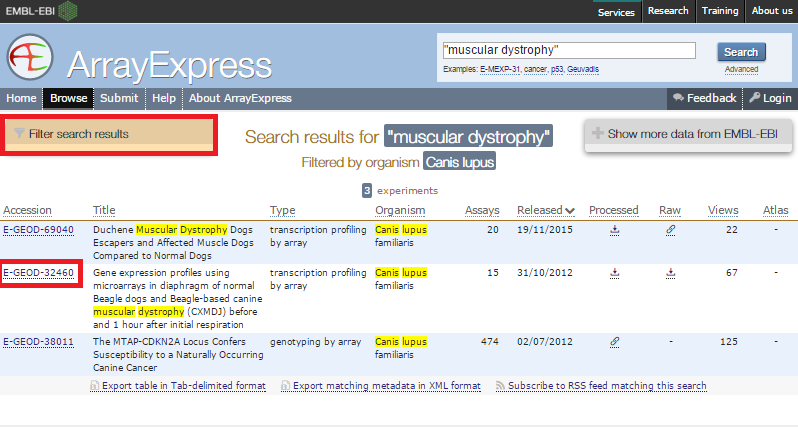
Task: Sort by Organism column header
Action: 400,210
